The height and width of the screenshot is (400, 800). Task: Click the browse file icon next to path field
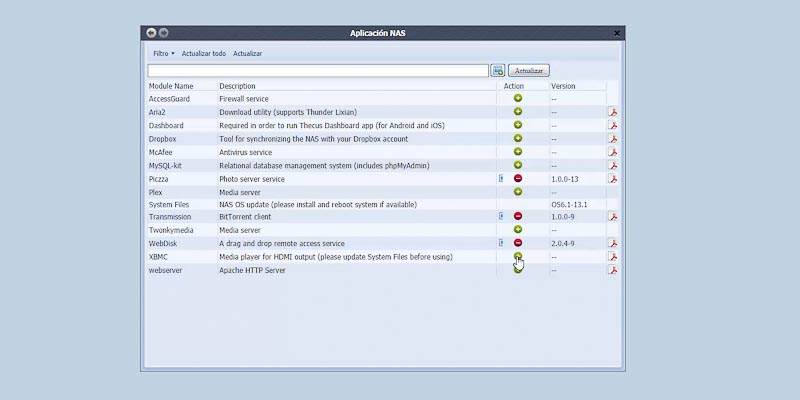tap(497, 70)
